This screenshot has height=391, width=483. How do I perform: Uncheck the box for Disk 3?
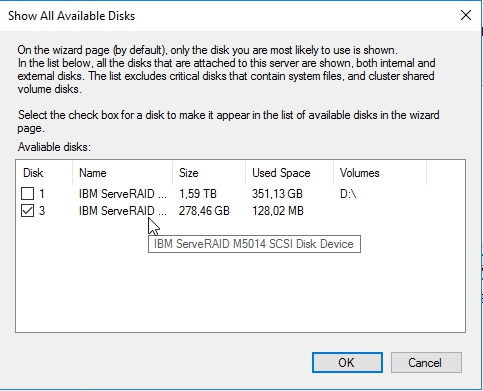pos(27,211)
